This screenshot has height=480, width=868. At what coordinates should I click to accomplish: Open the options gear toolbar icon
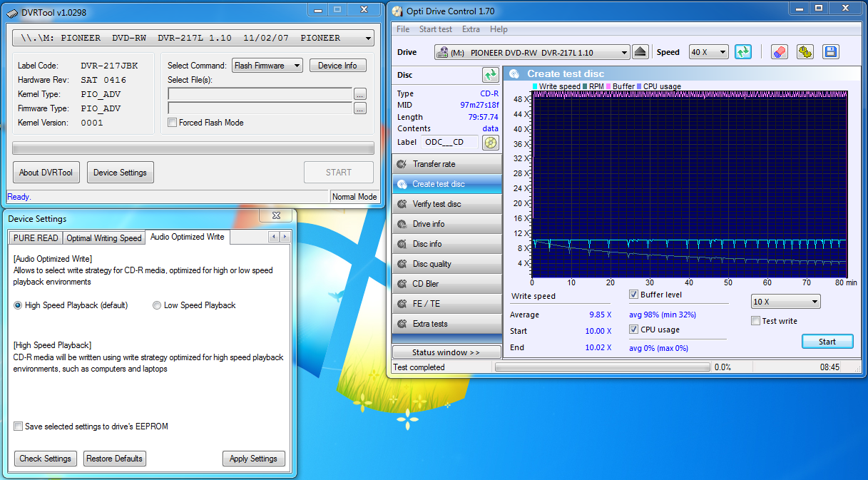805,52
